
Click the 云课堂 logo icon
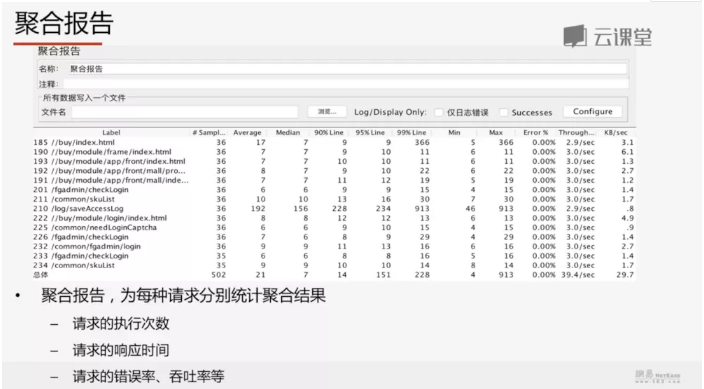pyautogui.click(x=575, y=36)
